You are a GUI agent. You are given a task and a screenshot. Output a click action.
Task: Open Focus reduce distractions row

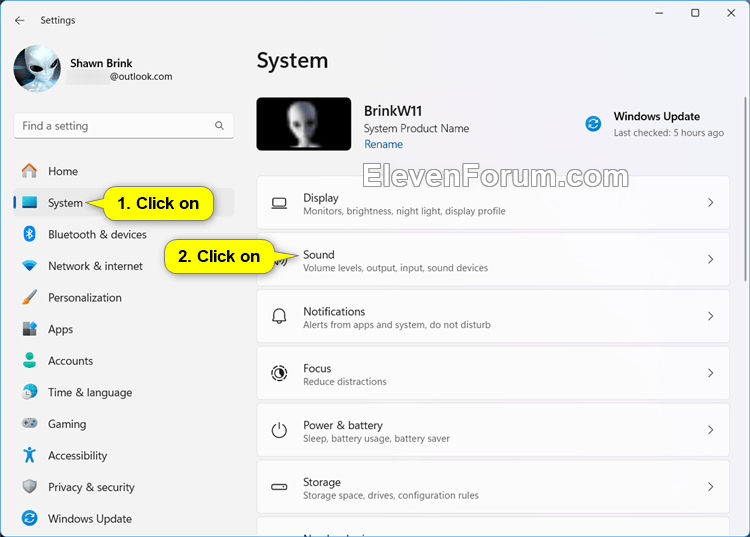[x=493, y=373]
